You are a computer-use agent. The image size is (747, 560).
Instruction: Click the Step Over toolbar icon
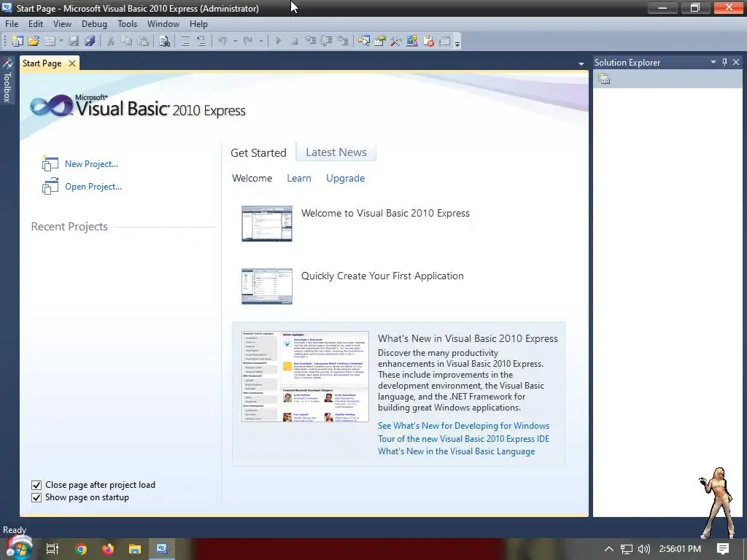click(x=327, y=41)
